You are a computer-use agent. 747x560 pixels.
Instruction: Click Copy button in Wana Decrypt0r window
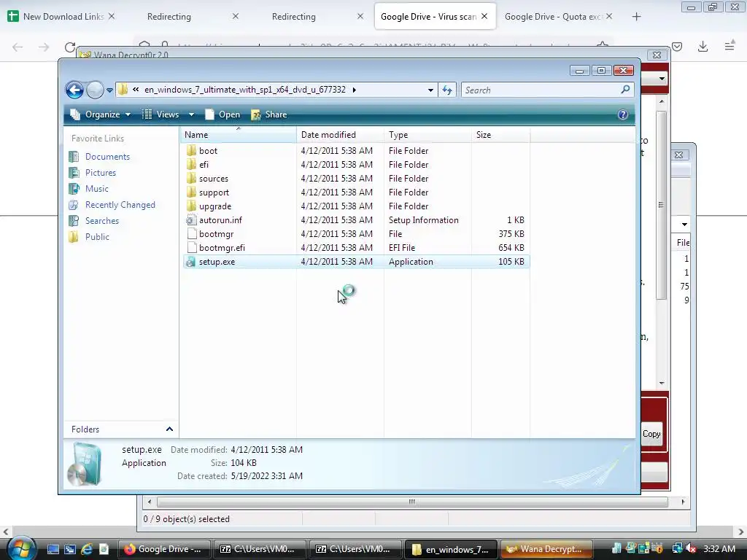(x=651, y=434)
